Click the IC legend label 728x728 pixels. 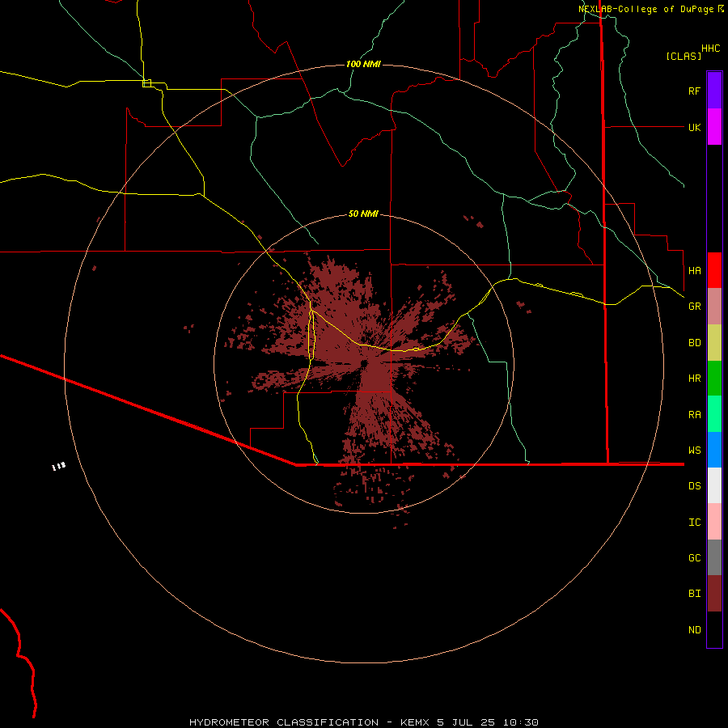coord(694,523)
